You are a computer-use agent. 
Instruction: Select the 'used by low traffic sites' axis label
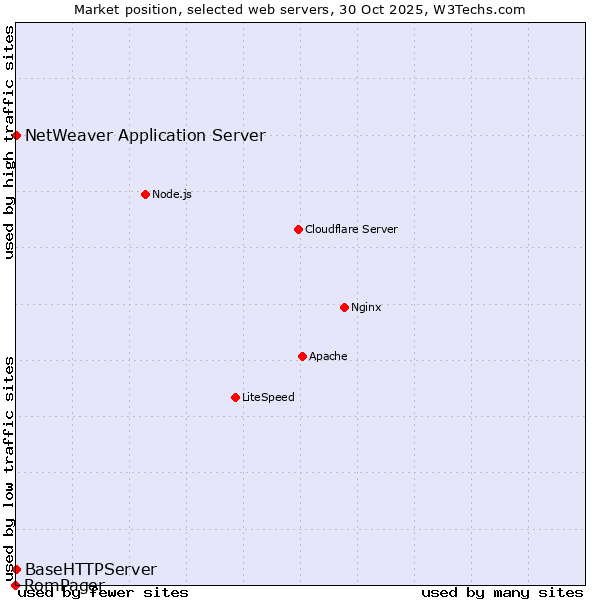tap(10, 467)
